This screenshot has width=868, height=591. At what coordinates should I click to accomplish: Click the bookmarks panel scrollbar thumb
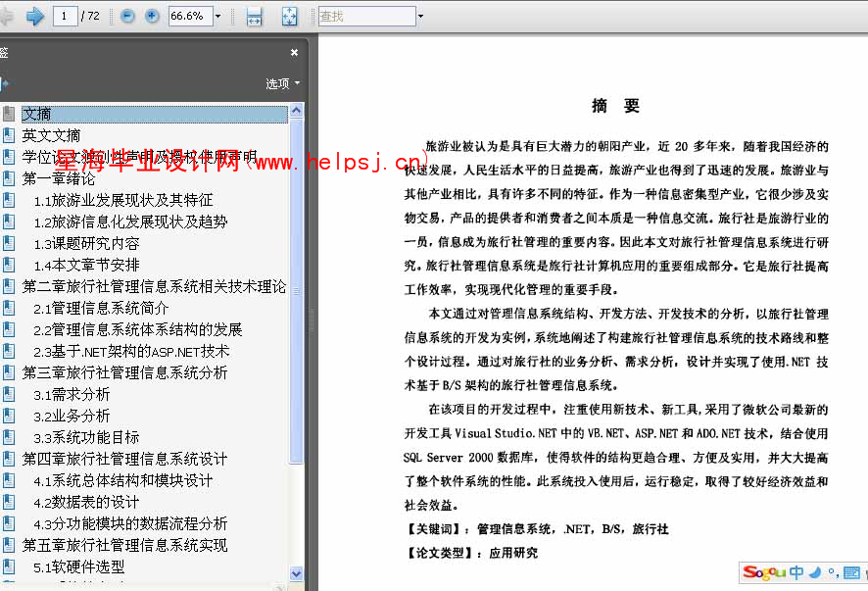(296, 291)
